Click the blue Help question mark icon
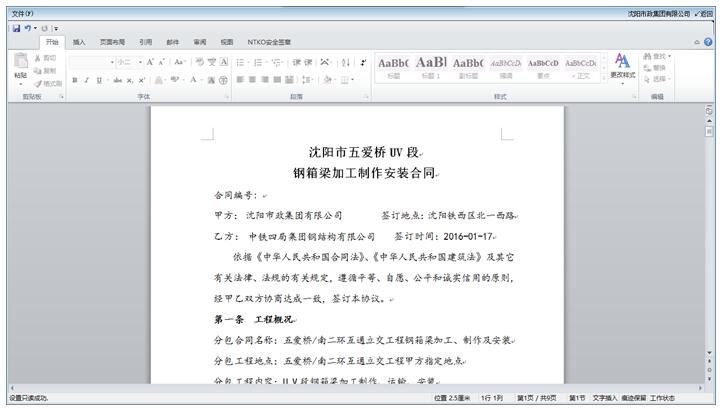Viewport: 723px width, 413px height. (708, 42)
